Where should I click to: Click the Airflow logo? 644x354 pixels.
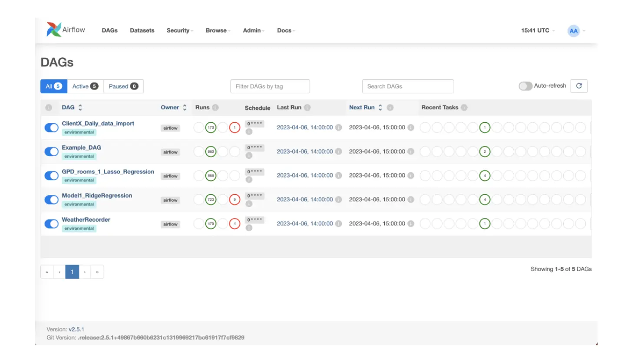click(66, 29)
